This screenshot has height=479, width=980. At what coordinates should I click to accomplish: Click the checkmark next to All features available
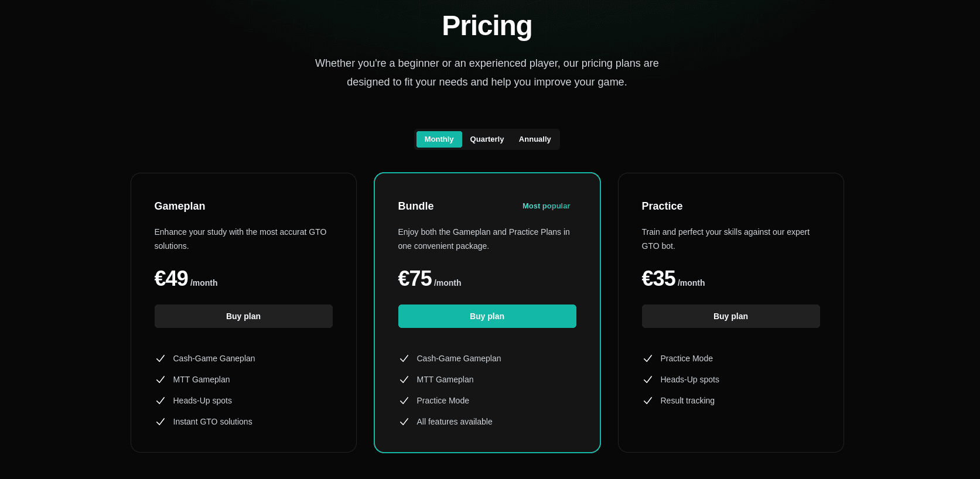[x=404, y=422]
